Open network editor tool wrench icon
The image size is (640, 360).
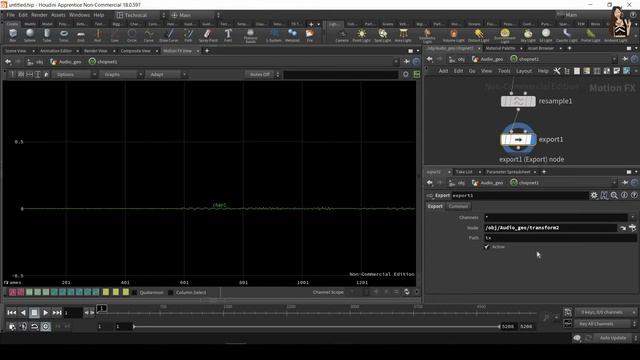tap(557, 71)
